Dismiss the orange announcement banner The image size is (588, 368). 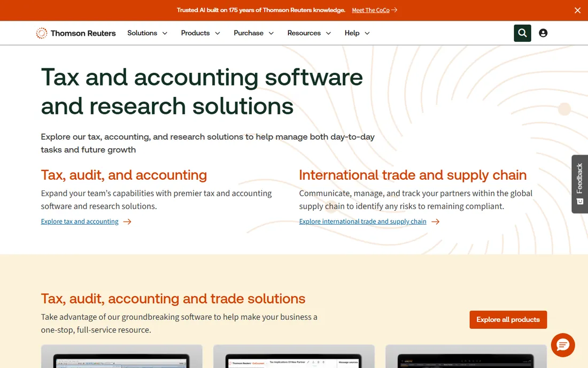(x=577, y=11)
